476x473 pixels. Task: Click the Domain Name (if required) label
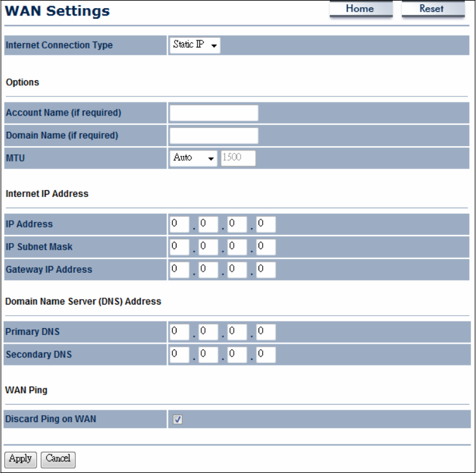click(x=62, y=135)
